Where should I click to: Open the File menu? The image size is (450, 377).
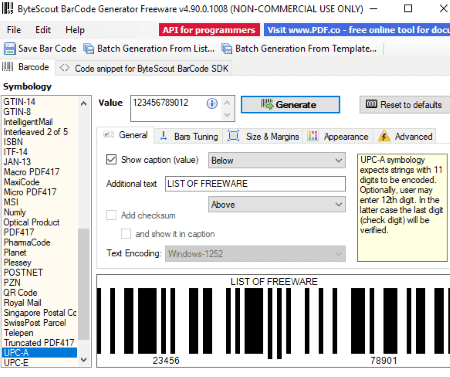[x=14, y=30]
